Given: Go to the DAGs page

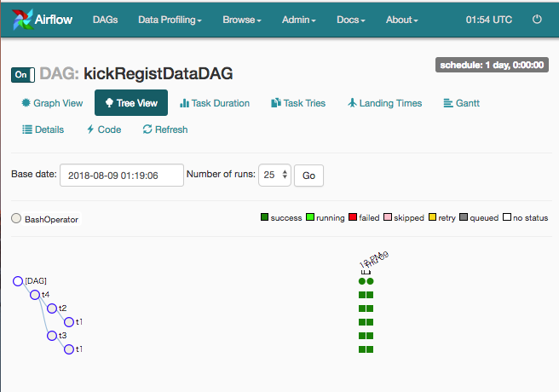Looking at the screenshot, I should click(103, 19).
